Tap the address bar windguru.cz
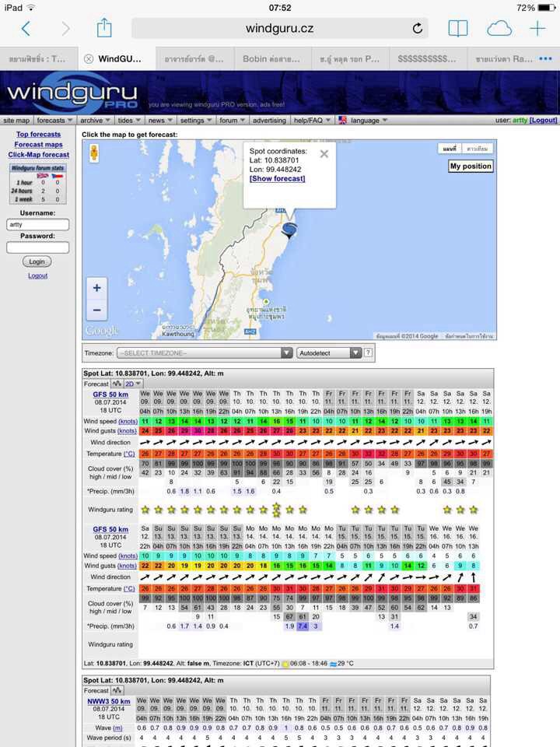The width and height of the screenshot is (560, 747). pos(279,29)
